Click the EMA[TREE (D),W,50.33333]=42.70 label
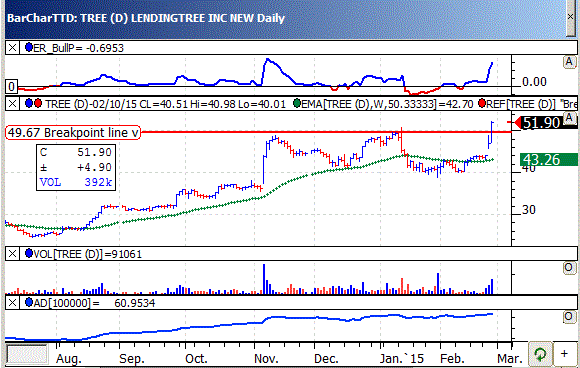Viewport: 580px width, 368px height. pos(387,104)
